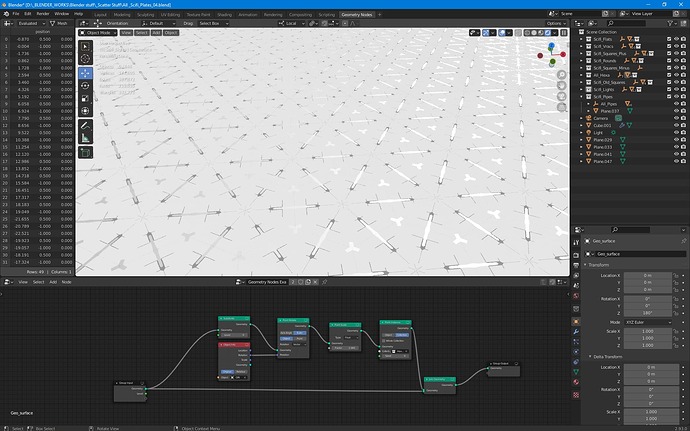Screen dimensions: 690x431
Task: Exclude Scifi_Flats collection via checkbox
Action: pyautogui.click(x=669, y=39)
